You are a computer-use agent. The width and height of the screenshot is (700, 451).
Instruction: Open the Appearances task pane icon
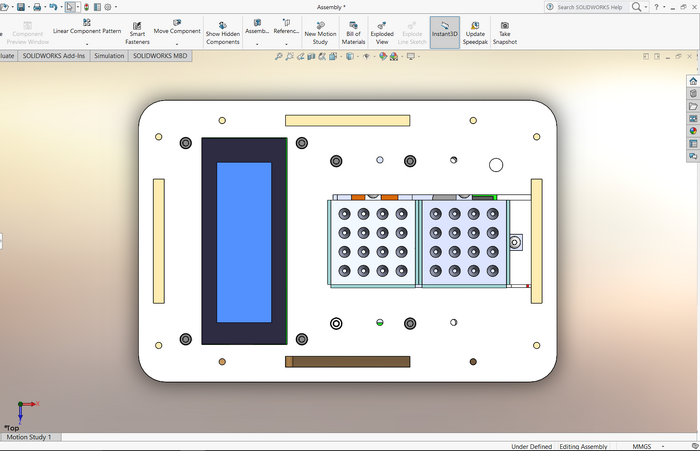point(693,131)
